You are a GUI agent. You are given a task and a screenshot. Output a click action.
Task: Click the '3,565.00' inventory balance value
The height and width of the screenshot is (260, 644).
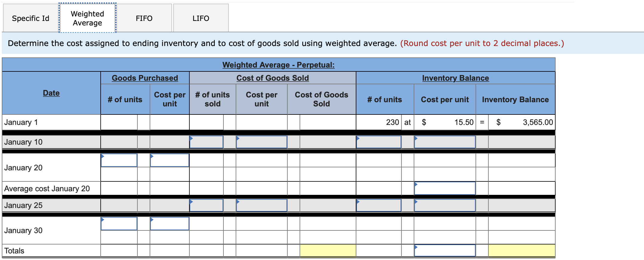pos(538,122)
